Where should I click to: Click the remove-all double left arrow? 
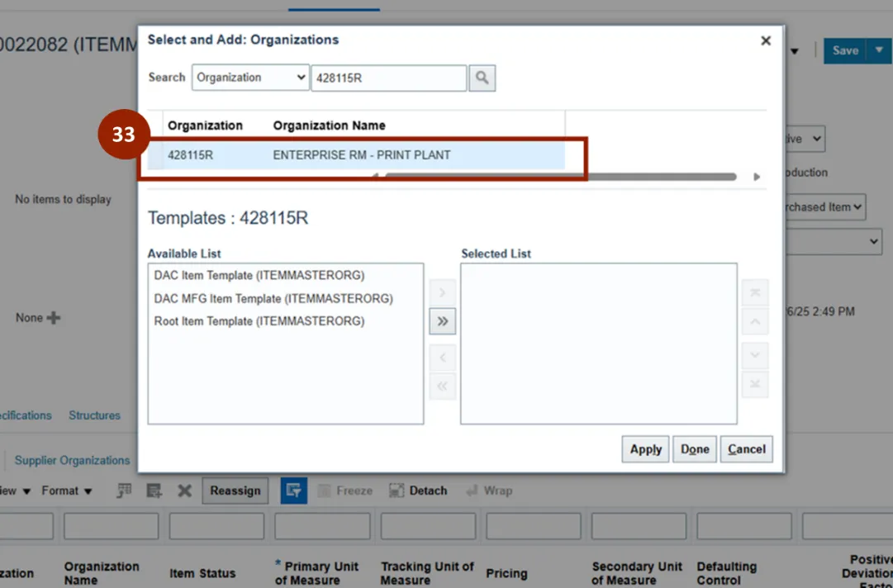pos(442,386)
